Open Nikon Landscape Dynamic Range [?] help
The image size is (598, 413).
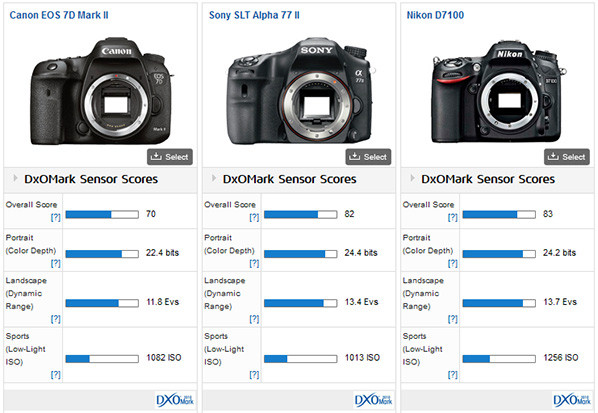pyautogui.click(x=453, y=319)
